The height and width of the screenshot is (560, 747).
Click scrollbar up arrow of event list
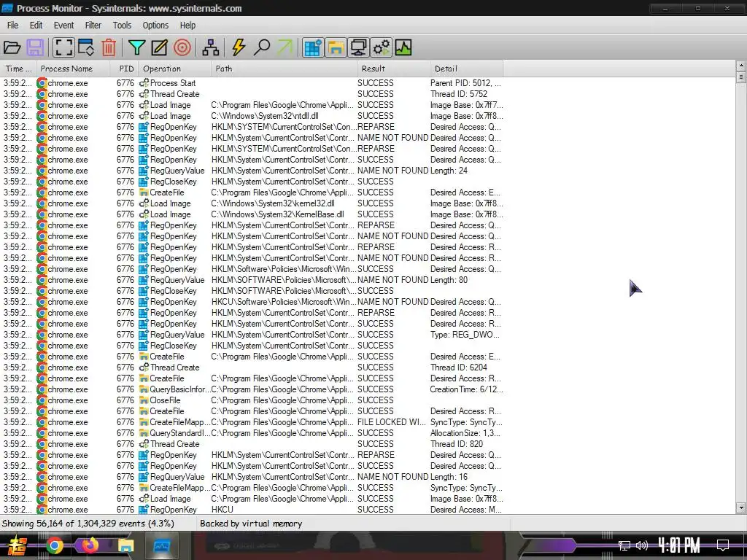[741, 65]
